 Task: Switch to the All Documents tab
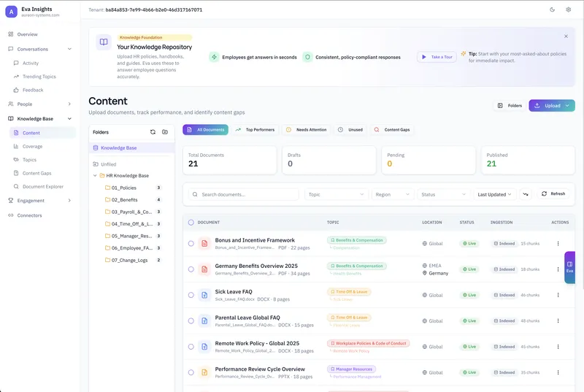coord(205,129)
